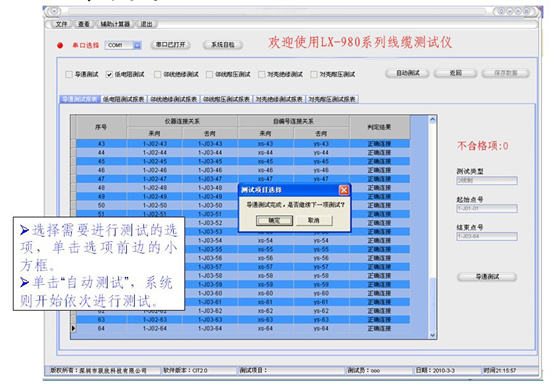Viewport: 558px width, 391px height.
Task: Click the 序号 column header
Action: pos(101,127)
